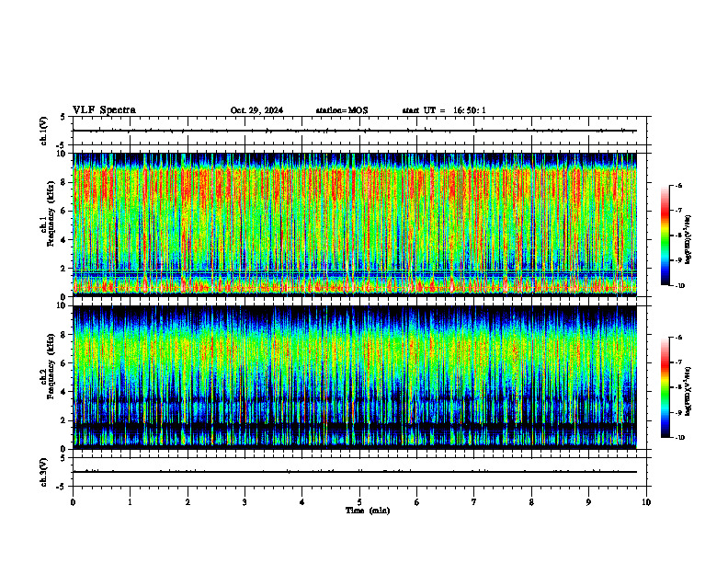728x563 pixels.
Task: Click the ch.2 "Frequency (kHz)" axis label
Action: pyautogui.click(x=51, y=366)
